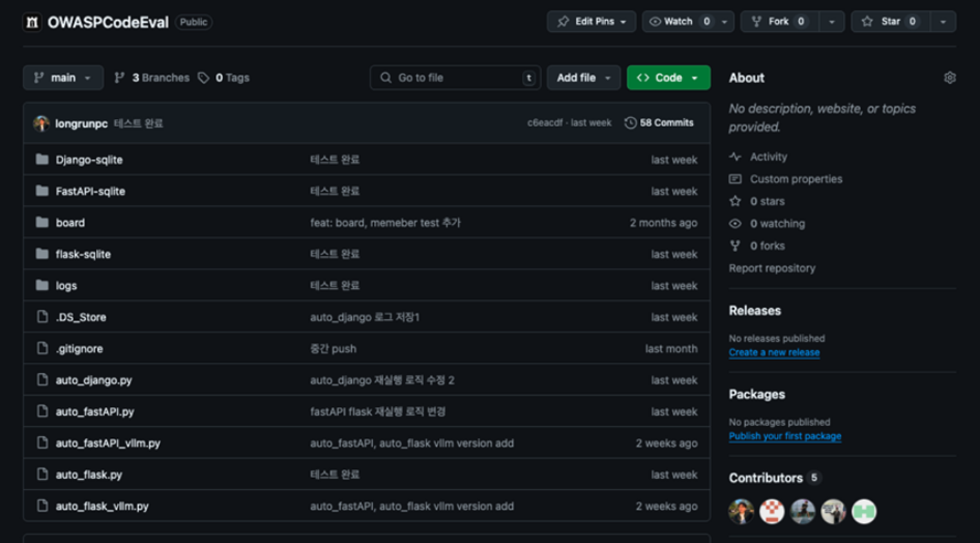
Task: Open the Add file dropdown
Action: pyautogui.click(x=583, y=78)
